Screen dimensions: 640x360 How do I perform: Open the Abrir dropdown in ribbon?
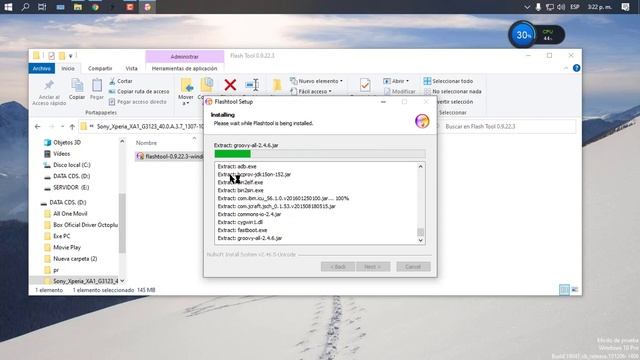click(x=396, y=81)
